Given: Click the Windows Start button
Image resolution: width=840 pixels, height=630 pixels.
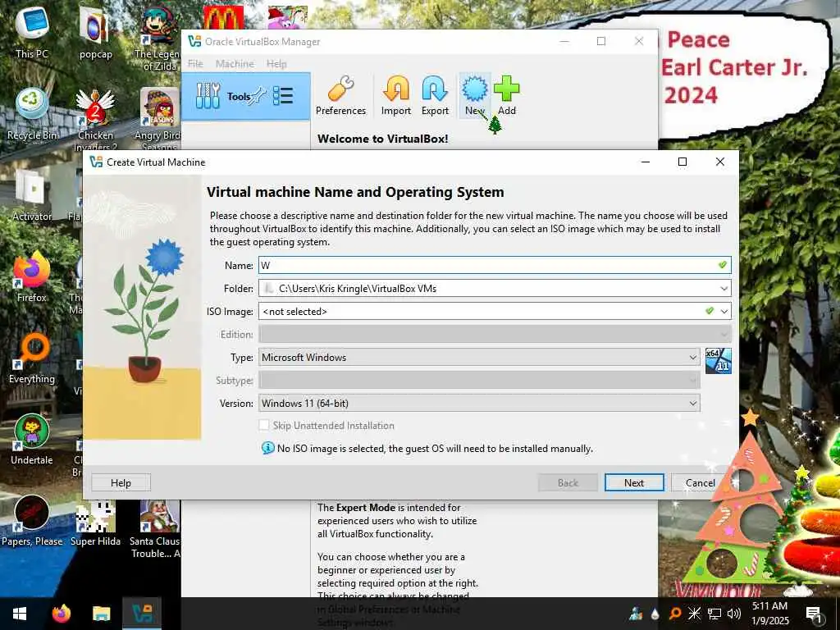Looking at the screenshot, I should point(20,614).
